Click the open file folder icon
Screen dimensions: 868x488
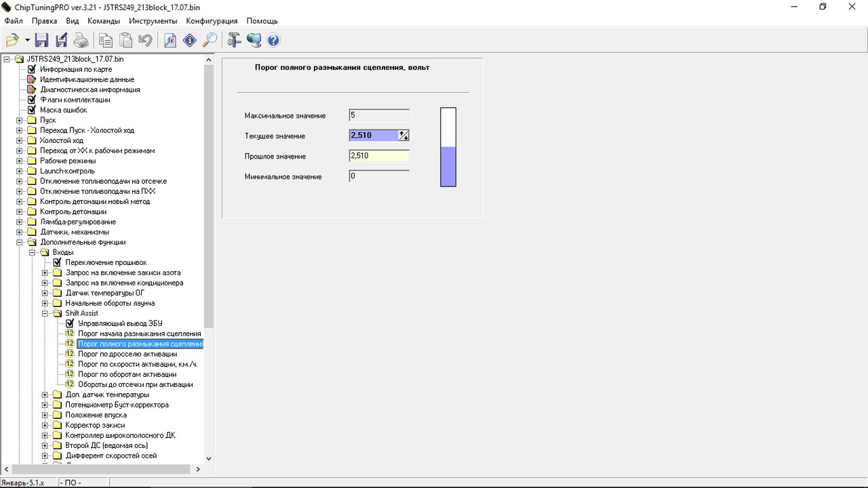[12, 41]
